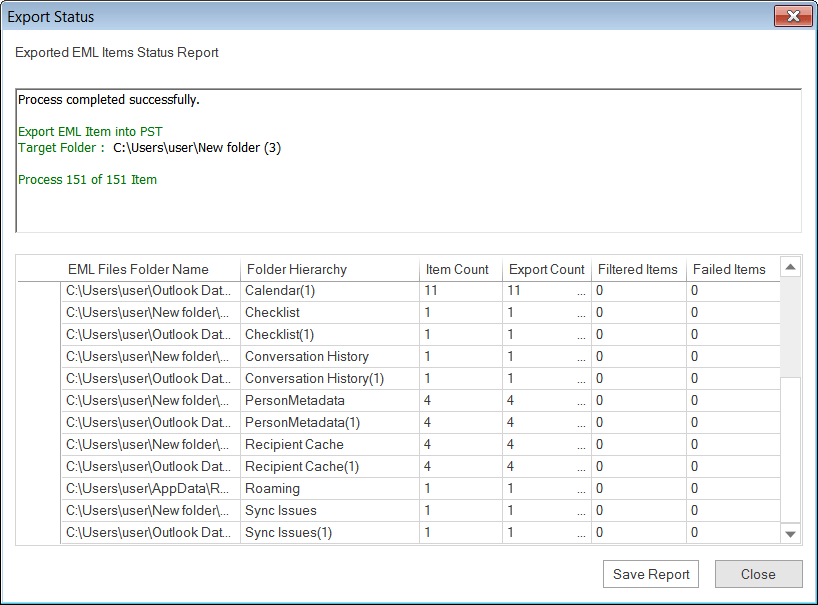Select the Calendar(1) folder hierarchy cell
Screen dimensions: 818x605
coord(330,291)
